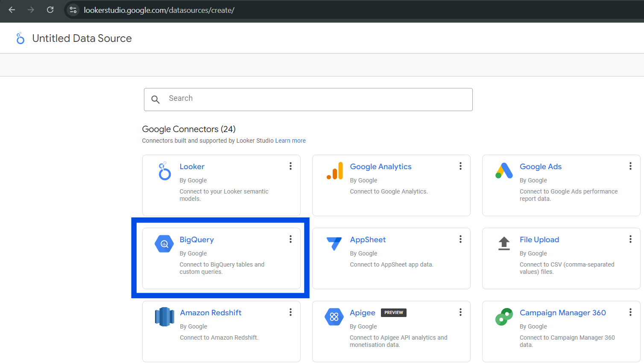Image resolution: width=644 pixels, height=364 pixels.
Task: Reload the page with refresh icon
Action: (50, 10)
